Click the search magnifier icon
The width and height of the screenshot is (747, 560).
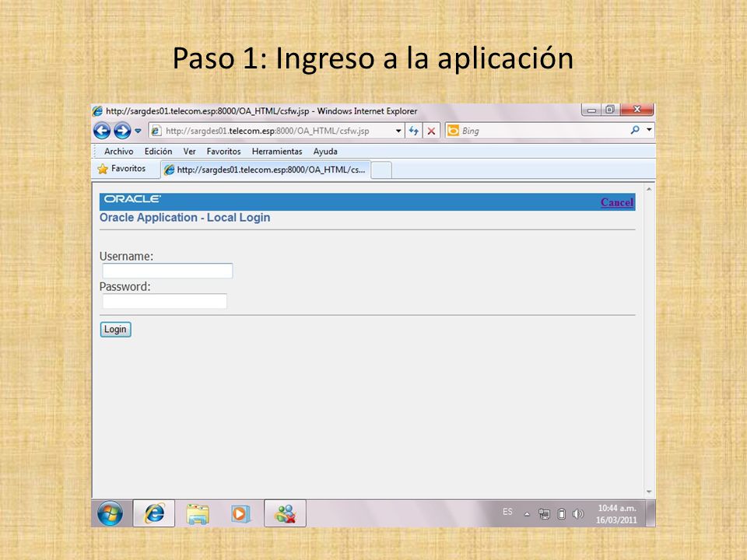pyautogui.click(x=635, y=130)
